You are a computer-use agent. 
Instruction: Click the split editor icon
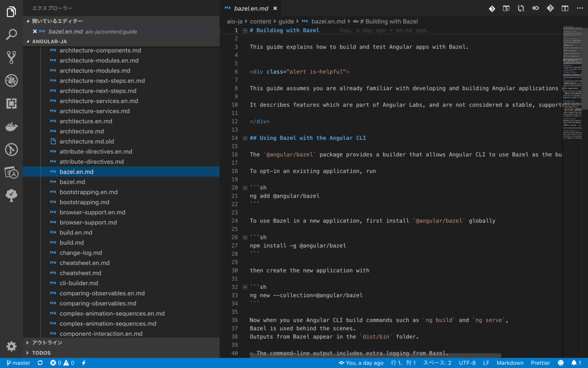pyautogui.click(x=565, y=8)
